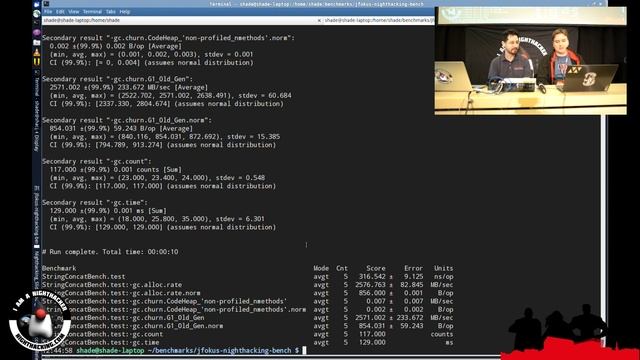The height and width of the screenshot is (360, 640).
Task: Open the File menu in Terminal
Action: coord(48,11)
